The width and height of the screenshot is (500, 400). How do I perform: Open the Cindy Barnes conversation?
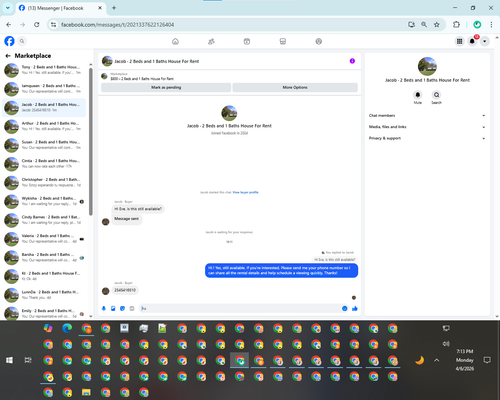click(x=44, y=220)
